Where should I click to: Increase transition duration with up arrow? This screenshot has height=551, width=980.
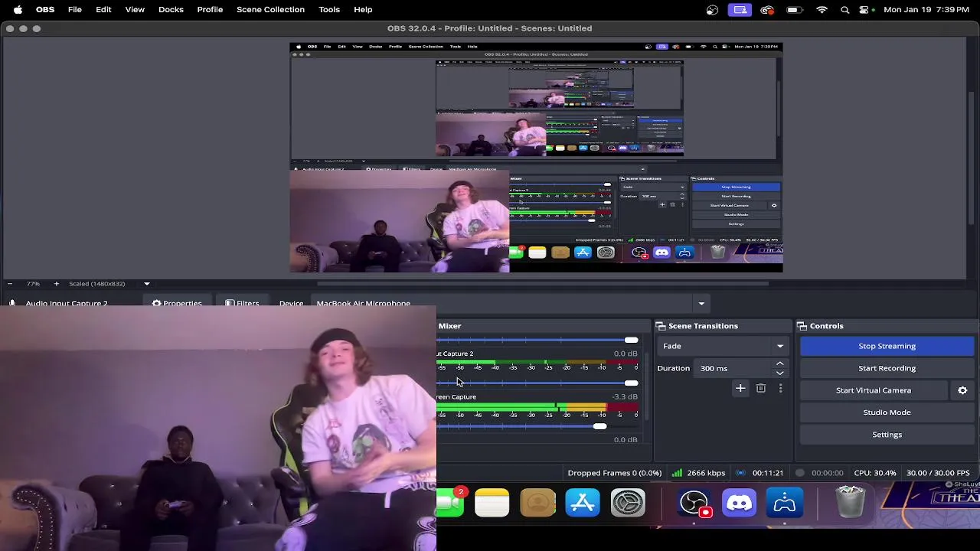(780, 364)
